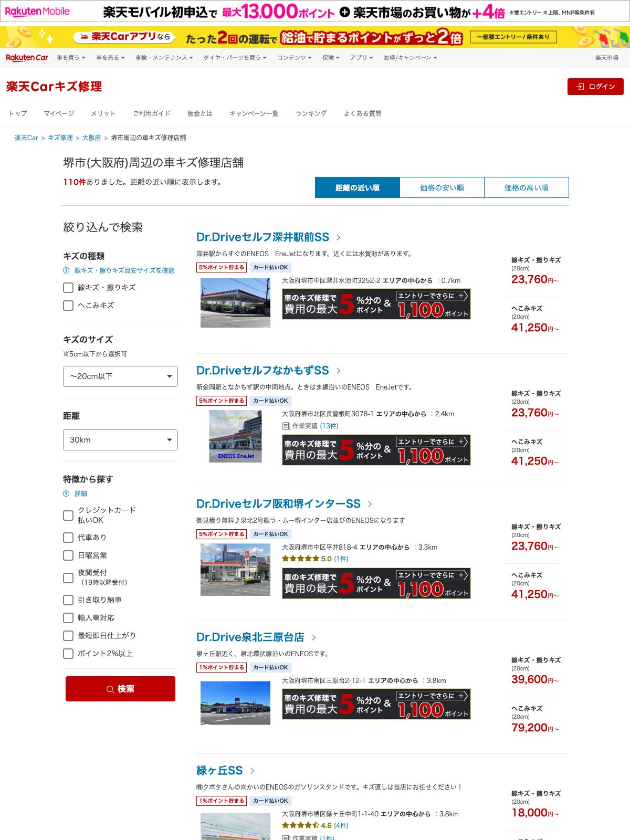Expand コンテンツ nav menu

tap(295, 58)
